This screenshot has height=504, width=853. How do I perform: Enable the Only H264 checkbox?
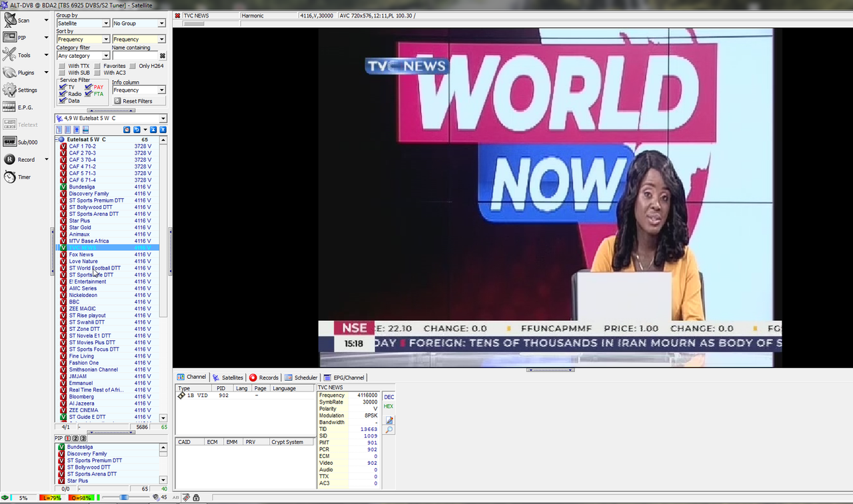point(133,66)
